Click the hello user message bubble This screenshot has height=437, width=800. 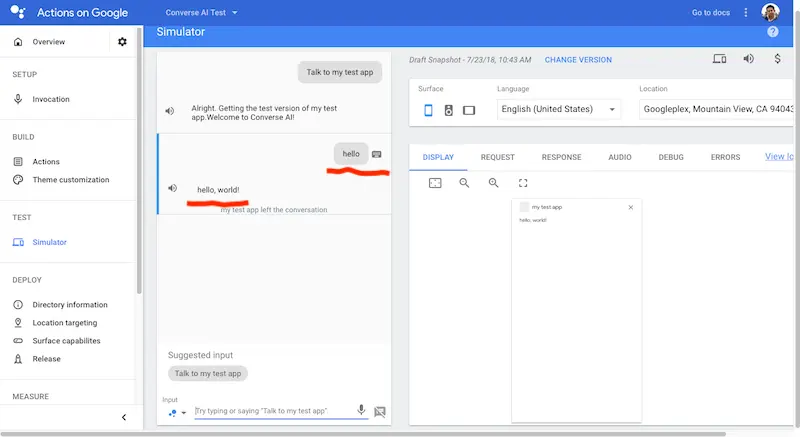click(x=351, y=154)
